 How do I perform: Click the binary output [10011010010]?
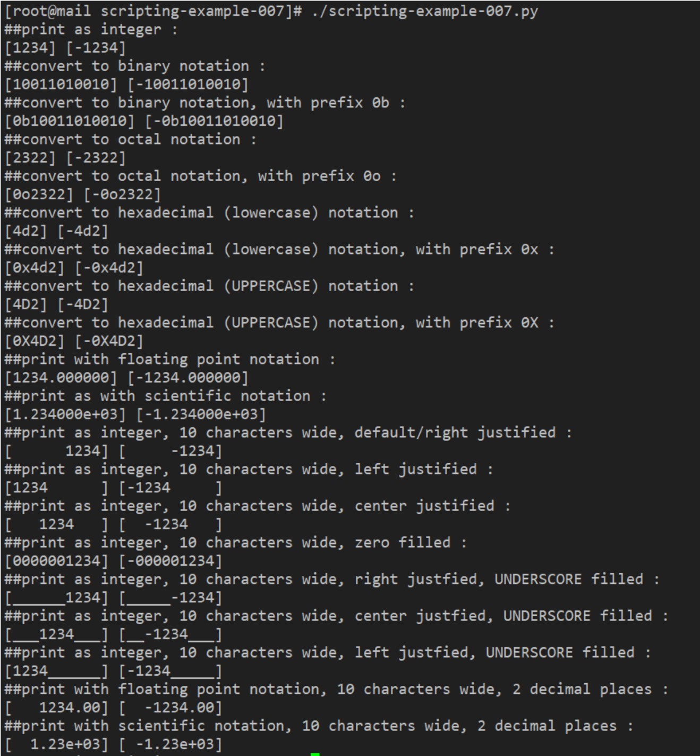61,84
